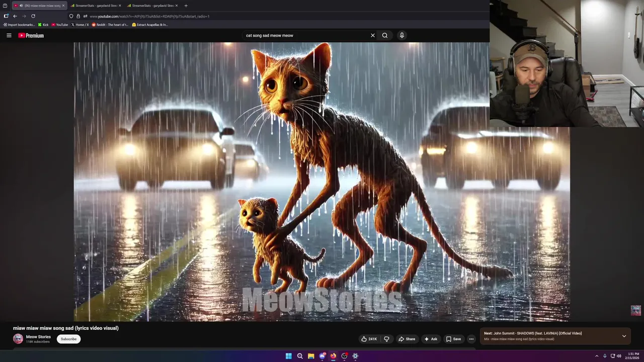
Task: Open system volume tray icon
Action: (619, 356)
